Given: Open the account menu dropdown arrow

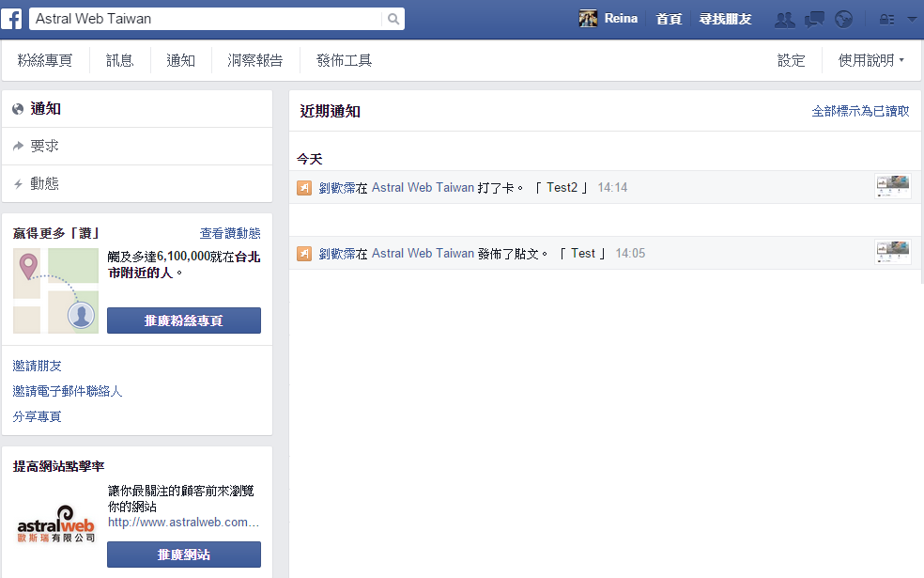Looking at the screenshot, I should (x=912, y=20).
